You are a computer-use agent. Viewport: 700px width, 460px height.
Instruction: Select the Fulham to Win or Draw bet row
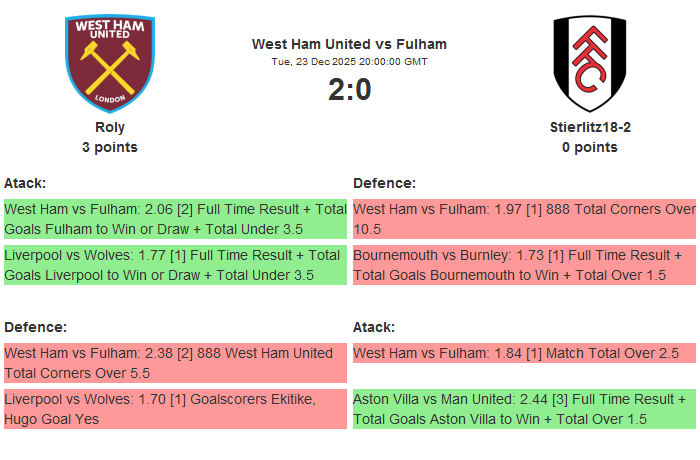click(175, 219)
